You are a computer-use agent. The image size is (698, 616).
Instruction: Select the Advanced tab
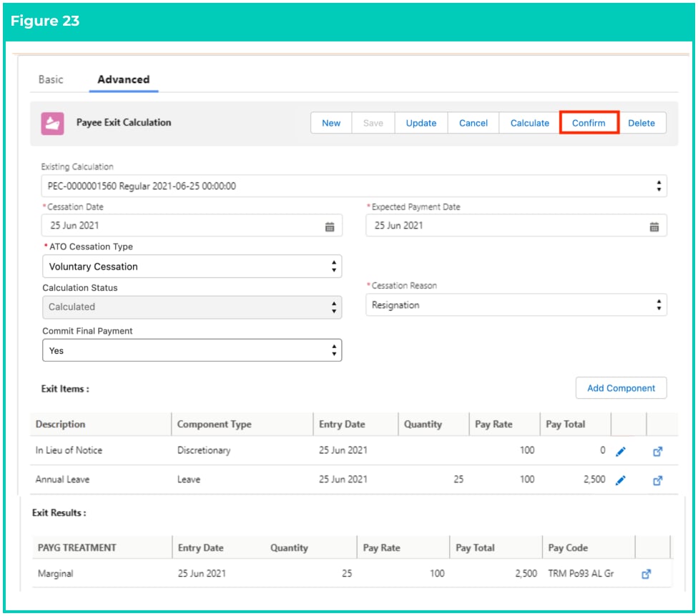123,79
